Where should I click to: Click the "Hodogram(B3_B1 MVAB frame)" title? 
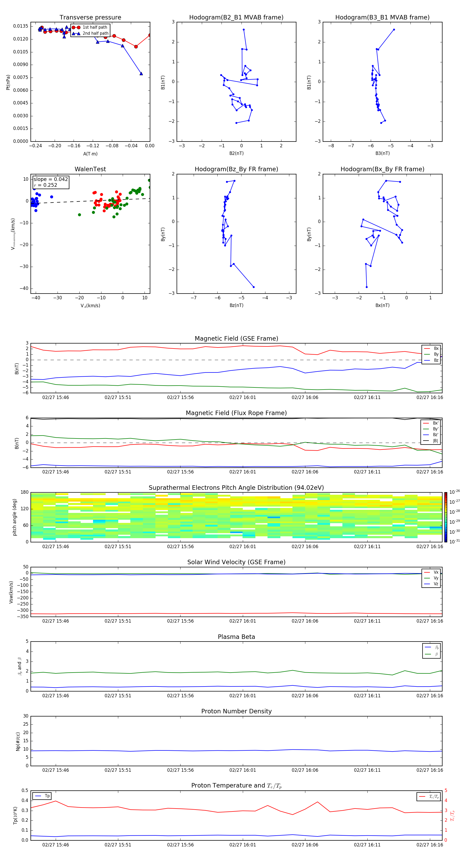[382, 18]
